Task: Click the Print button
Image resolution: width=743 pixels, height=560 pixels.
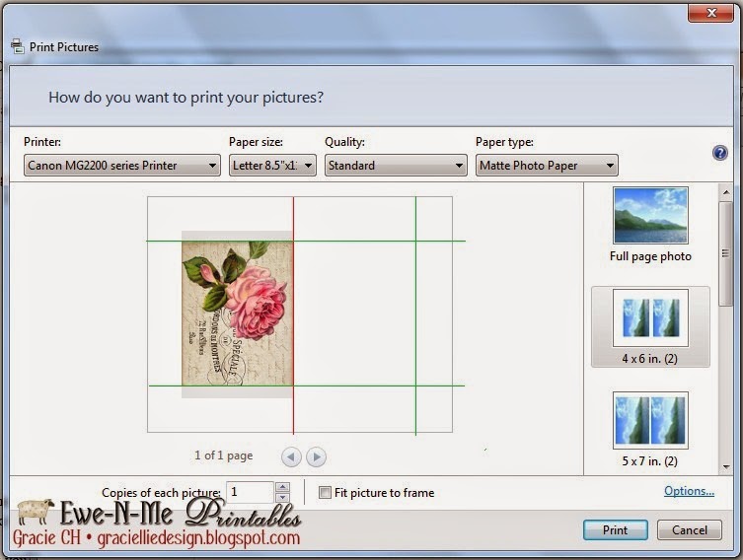Action: [x=615, y=529]
